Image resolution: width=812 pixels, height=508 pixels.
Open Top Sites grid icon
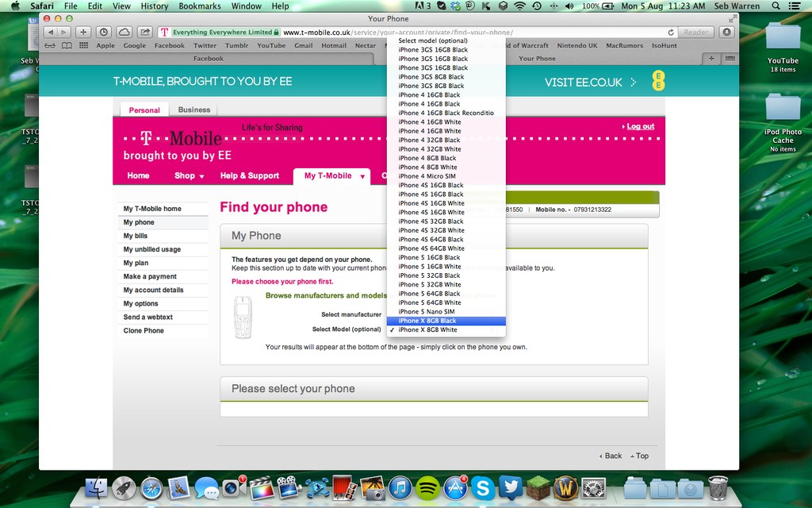tap(83, 45)
